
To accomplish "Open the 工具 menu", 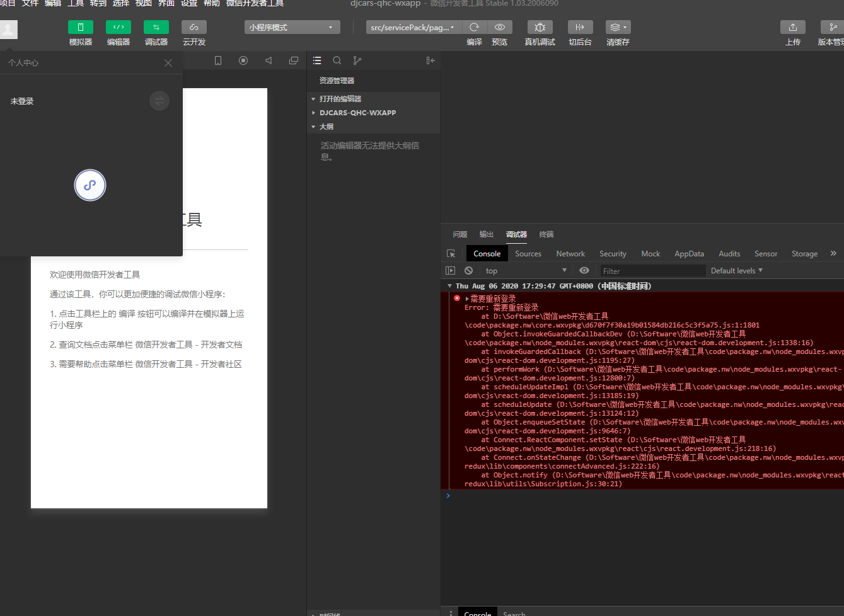I will pyautogui.click(x=76, y=4).
